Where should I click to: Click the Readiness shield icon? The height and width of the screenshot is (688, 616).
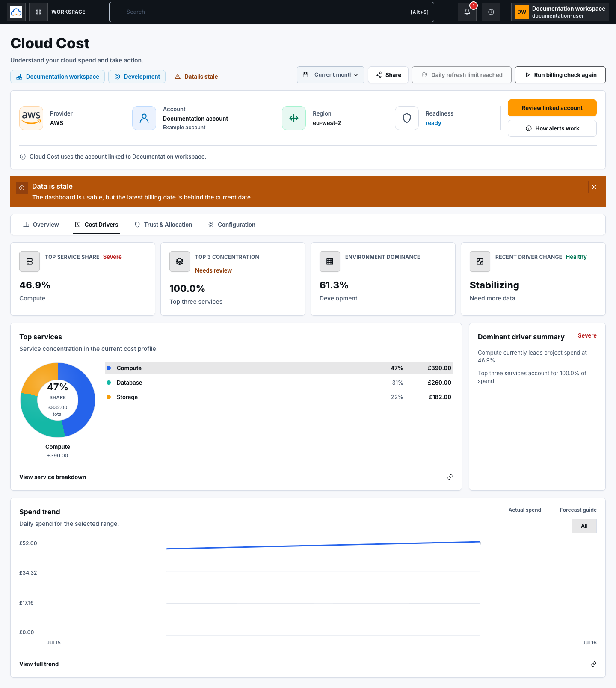tap(407, 118)
